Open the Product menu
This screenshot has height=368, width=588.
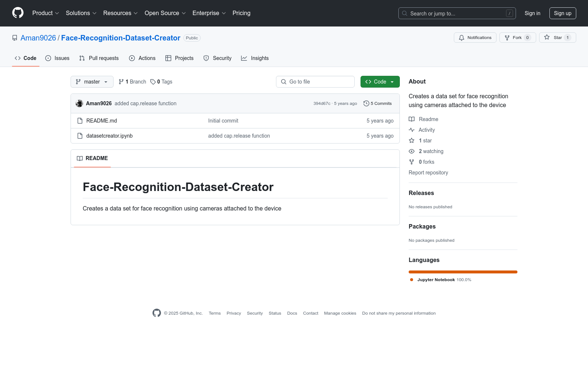[46, 13]
